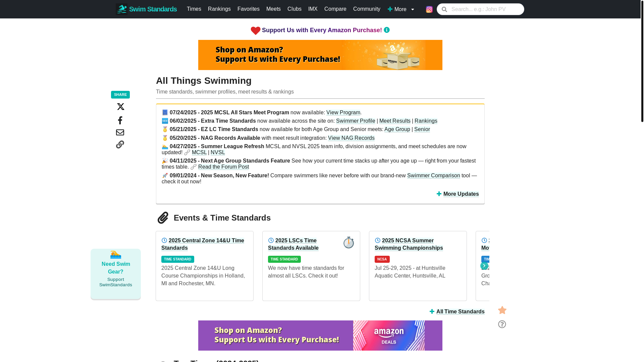Viewport: 644px width, 362px height.
Task: Open the Times menu item
Action: click(194, 9)
